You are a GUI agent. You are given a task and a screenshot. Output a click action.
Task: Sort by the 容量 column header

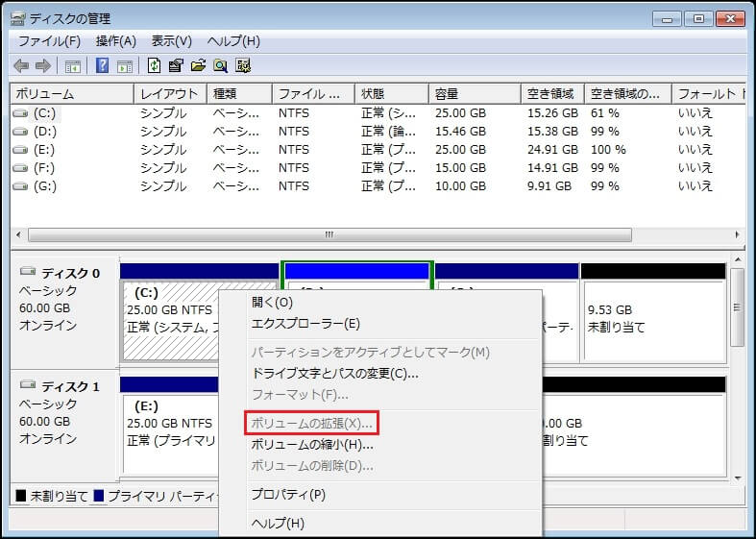[x=475, y=94]
